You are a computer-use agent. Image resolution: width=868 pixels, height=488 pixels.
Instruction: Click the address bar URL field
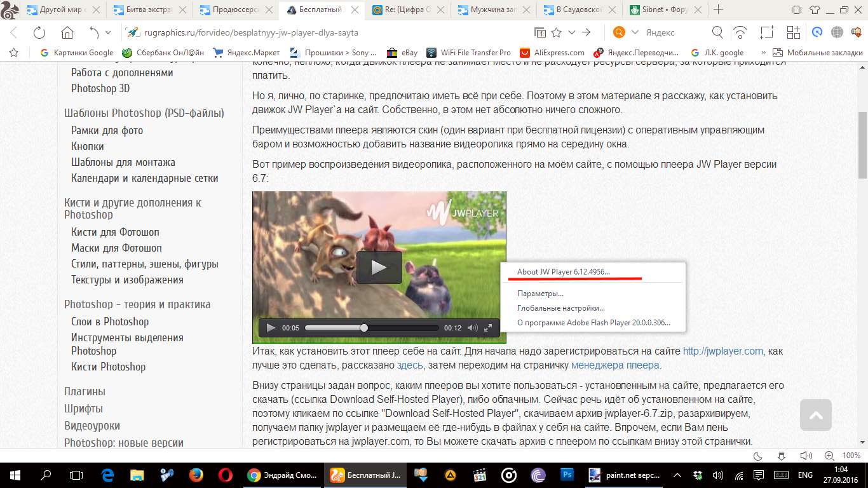pos(324,32)
